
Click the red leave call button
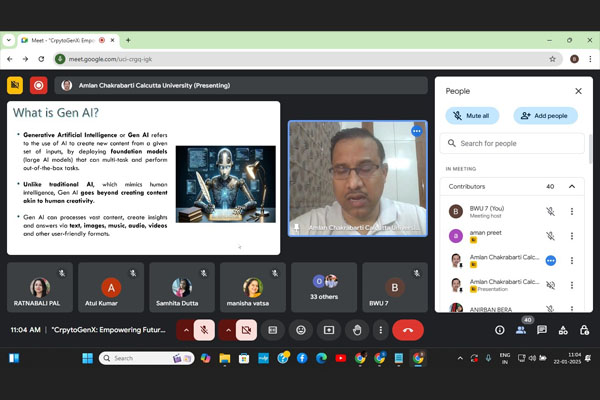[408, 329]
